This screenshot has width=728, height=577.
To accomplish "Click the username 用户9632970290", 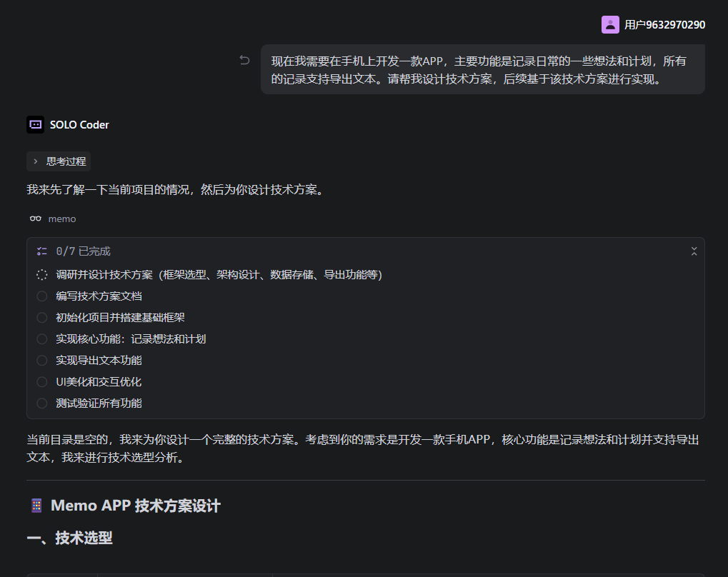I will pyautogui.click(x=664, y=25).
